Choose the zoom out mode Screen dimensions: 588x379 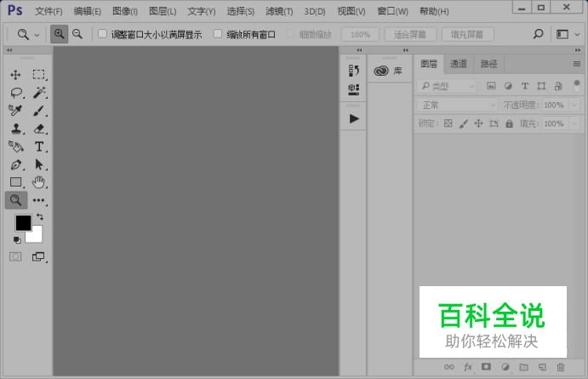pyautogui.click(x=77, y=34)
